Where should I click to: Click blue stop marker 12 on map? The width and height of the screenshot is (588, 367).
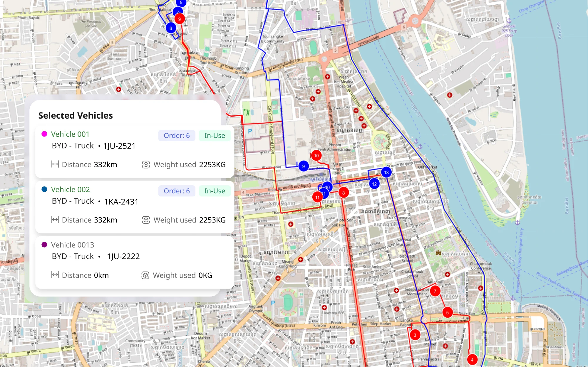coord(374,184)
